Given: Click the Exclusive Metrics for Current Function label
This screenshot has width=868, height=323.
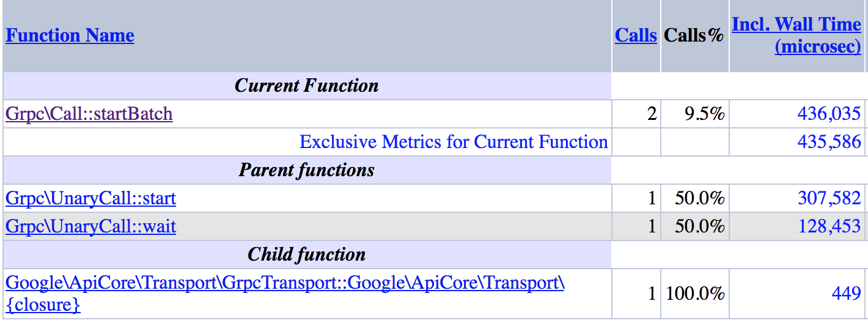Looking at the screenshot, I should (454, 142).
